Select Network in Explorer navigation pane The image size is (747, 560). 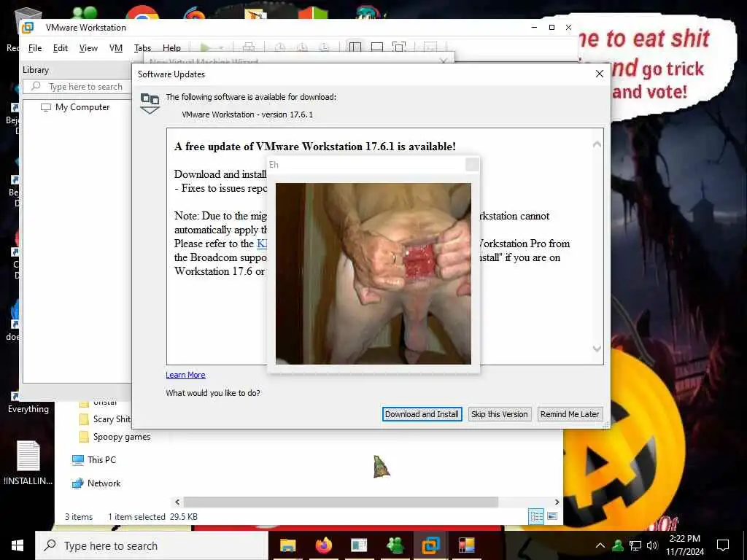96,483
